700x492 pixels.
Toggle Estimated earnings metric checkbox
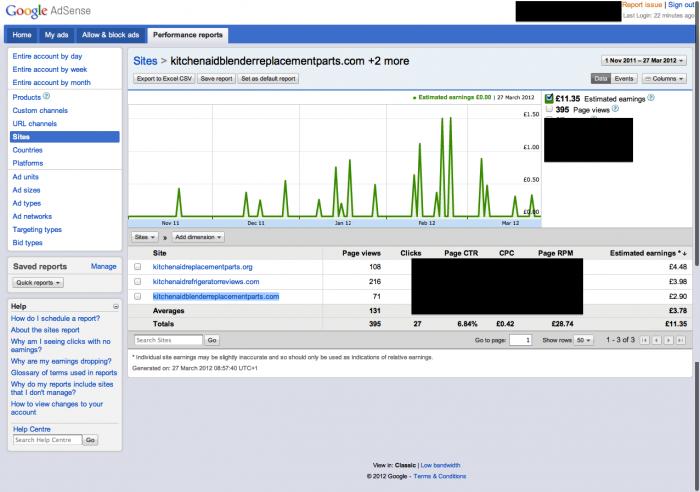tap(549, 98)
